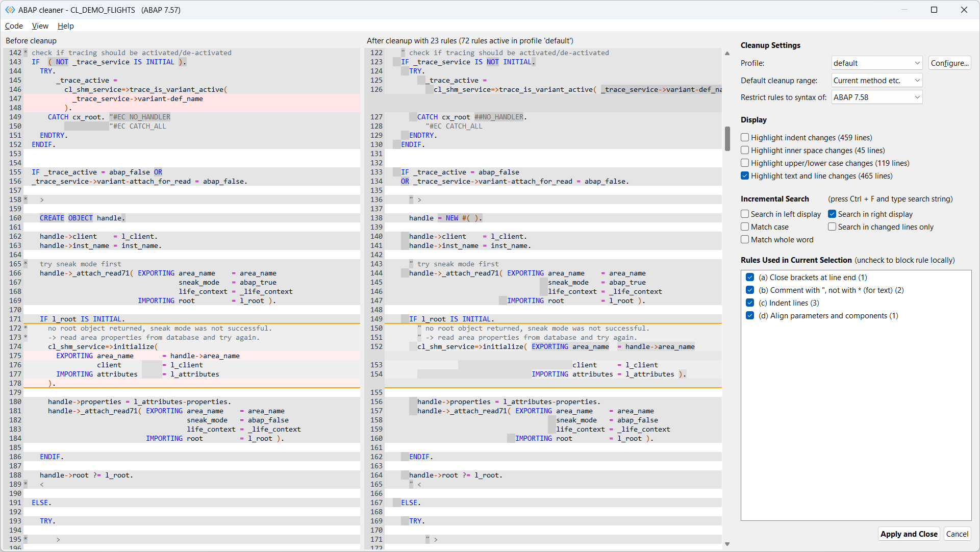This screenshot has width=980, height=552.
Task: Open the Code menu
Action: pyautogui.click(x=14, y=26)
